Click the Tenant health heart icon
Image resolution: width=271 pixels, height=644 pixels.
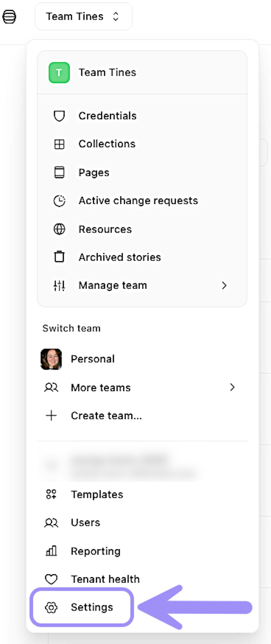click(x=51, y=579)
